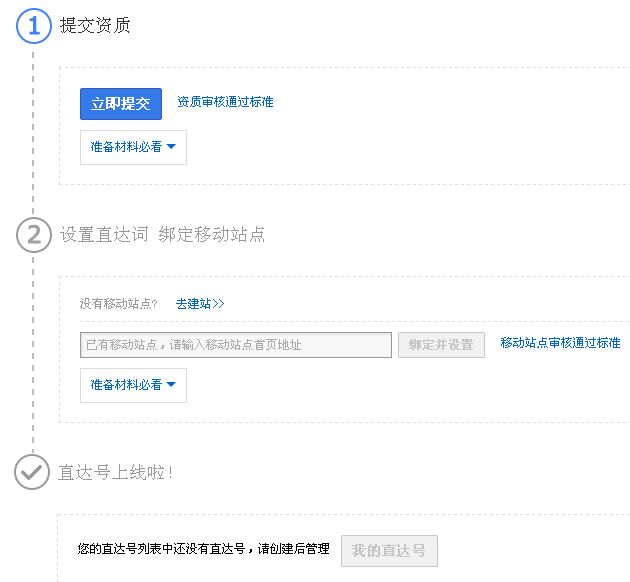The image size is (630, 582).
Task: Select the 设置直达词 绑定移动站点 step heading
Action: click(x=162, y=235)
